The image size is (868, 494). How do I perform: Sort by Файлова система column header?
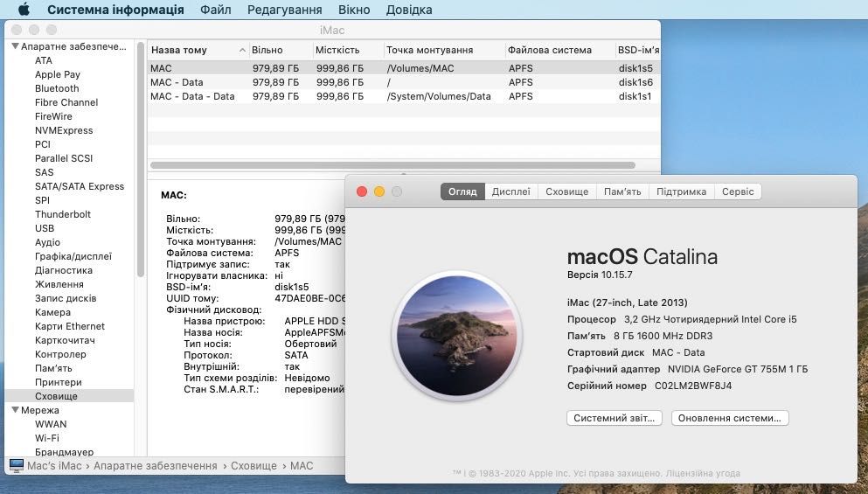(560, 50)
